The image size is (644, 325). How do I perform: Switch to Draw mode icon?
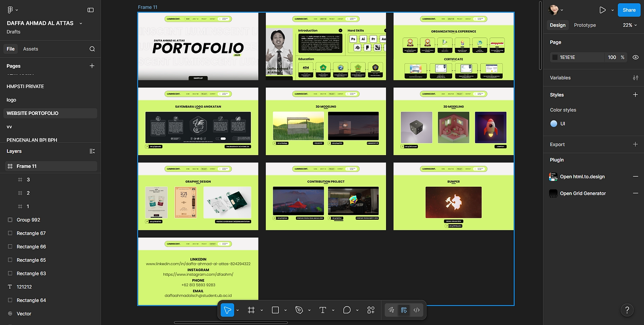[x=391, y=310]
